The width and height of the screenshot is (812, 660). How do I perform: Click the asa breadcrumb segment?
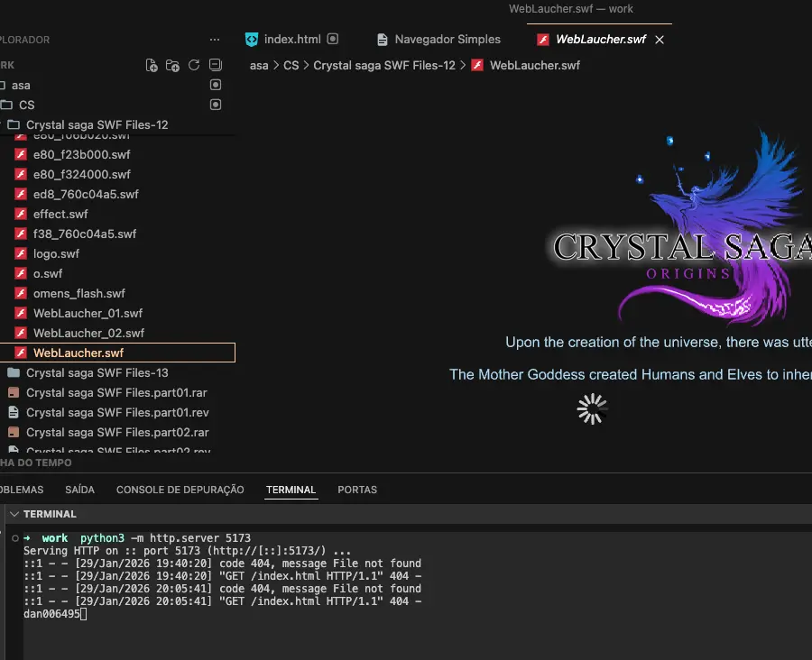pyautogui.click(x=259, y=66)
